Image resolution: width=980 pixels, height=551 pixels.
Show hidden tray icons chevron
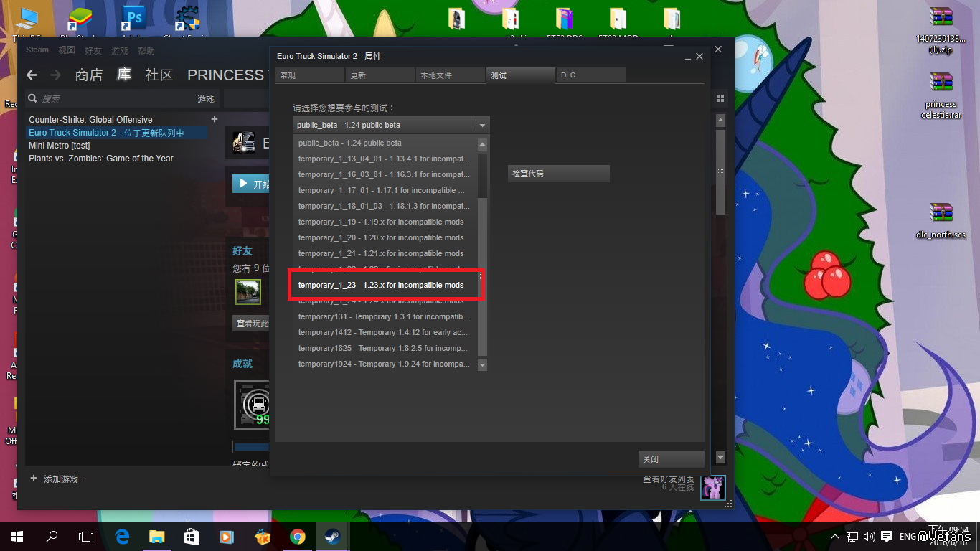pos(835,536)
